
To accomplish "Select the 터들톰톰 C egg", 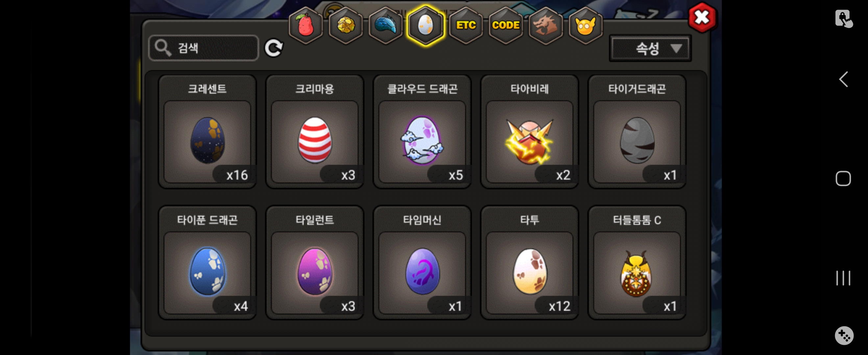I will 637,263.
